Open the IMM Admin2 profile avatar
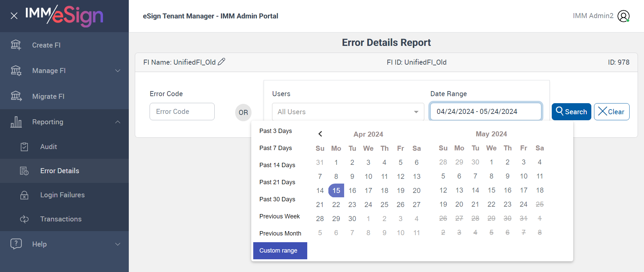Viewport: 644px width, 272px height. 624,16
